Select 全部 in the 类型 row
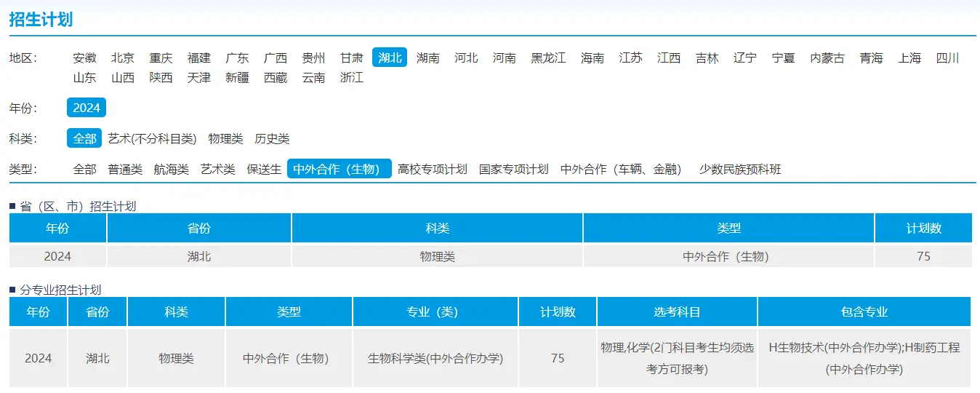The width and height of the screenshot is (980, 393). pos(84,169)
